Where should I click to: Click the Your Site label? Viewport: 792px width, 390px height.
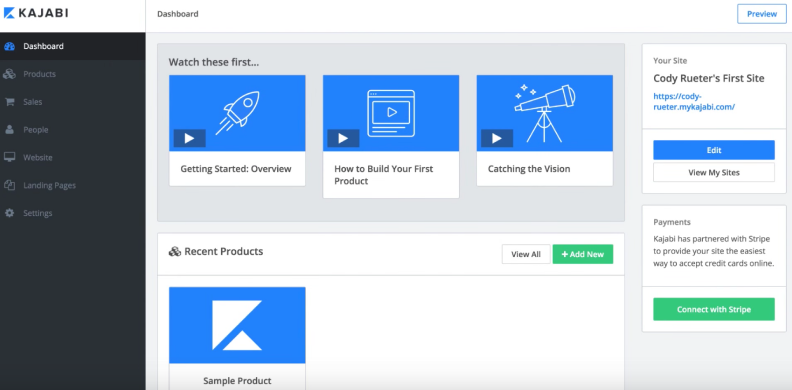(x=670, y=61)
